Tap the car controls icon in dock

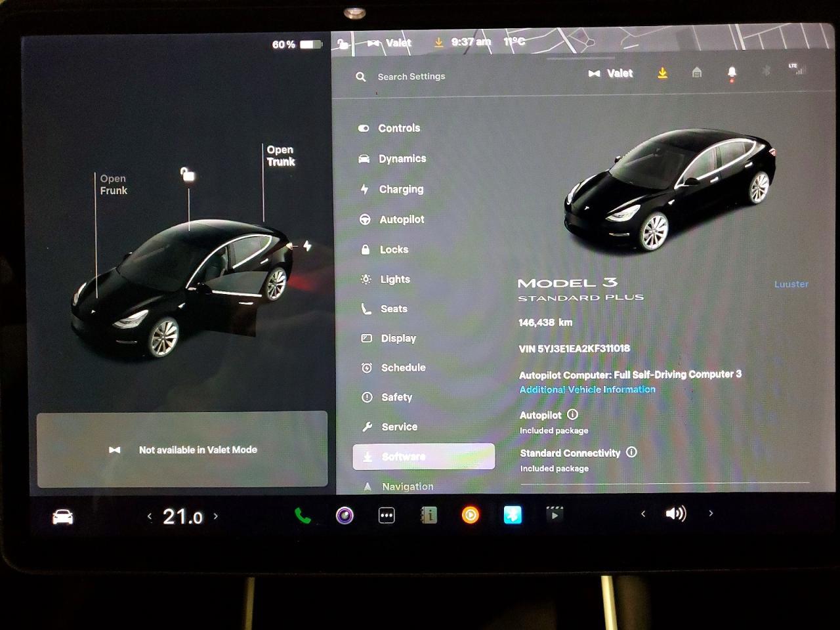(63, 517)
